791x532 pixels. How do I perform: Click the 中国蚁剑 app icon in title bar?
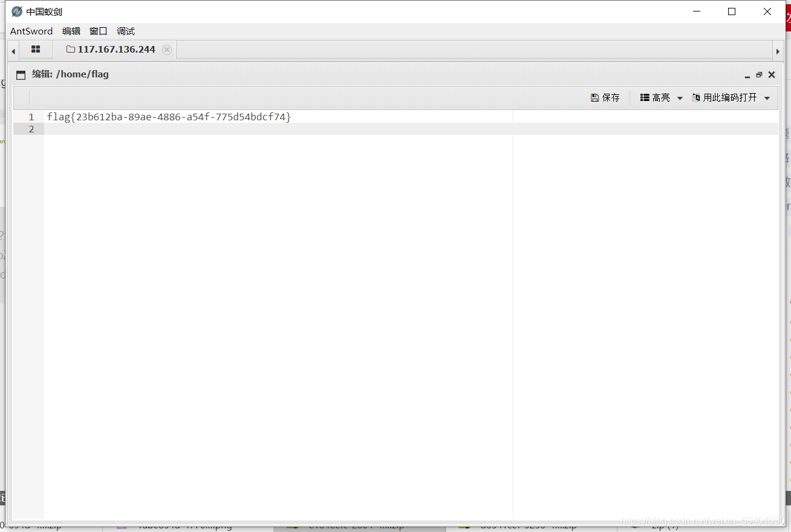click(x=17, y=11)
